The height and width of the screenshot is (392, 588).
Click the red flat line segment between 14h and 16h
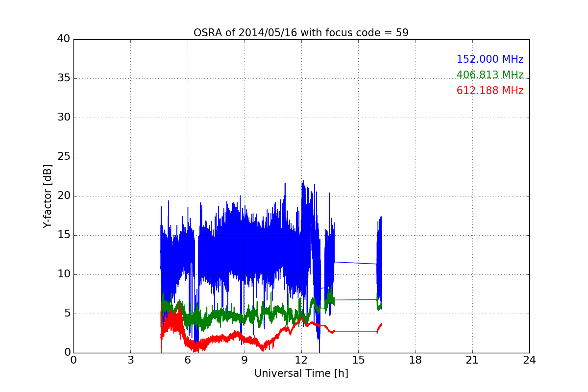tap(356, 331)
